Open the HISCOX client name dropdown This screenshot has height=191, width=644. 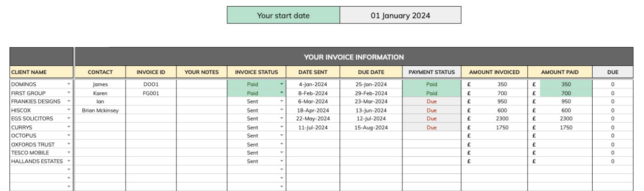(x=68, y=110)
